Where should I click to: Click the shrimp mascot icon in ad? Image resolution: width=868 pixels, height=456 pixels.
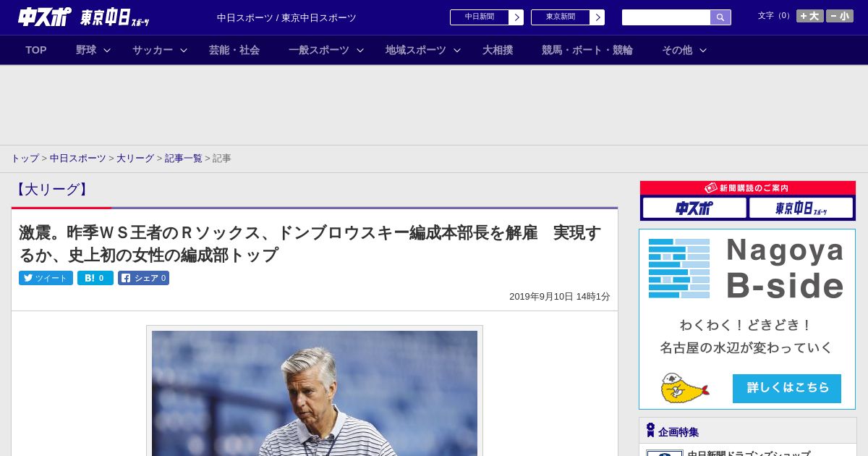pos(684,389)
